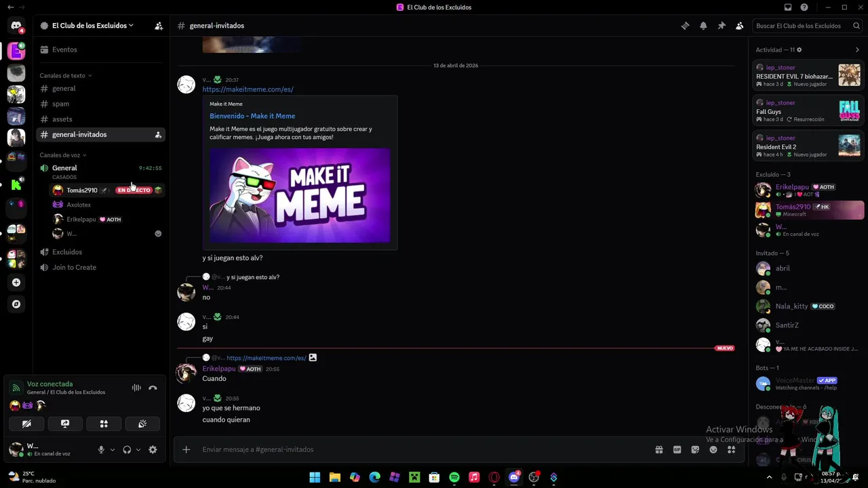Open user settings gear
868x488 pixels.
click(153, 449)
